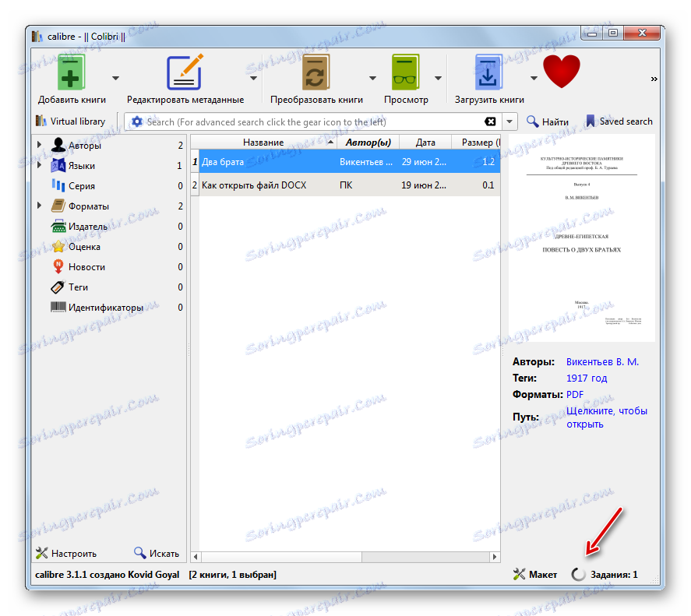Screen dimensions: 691x616
Task: Click the Virtual library button
Action: click(x=71, y=121)
